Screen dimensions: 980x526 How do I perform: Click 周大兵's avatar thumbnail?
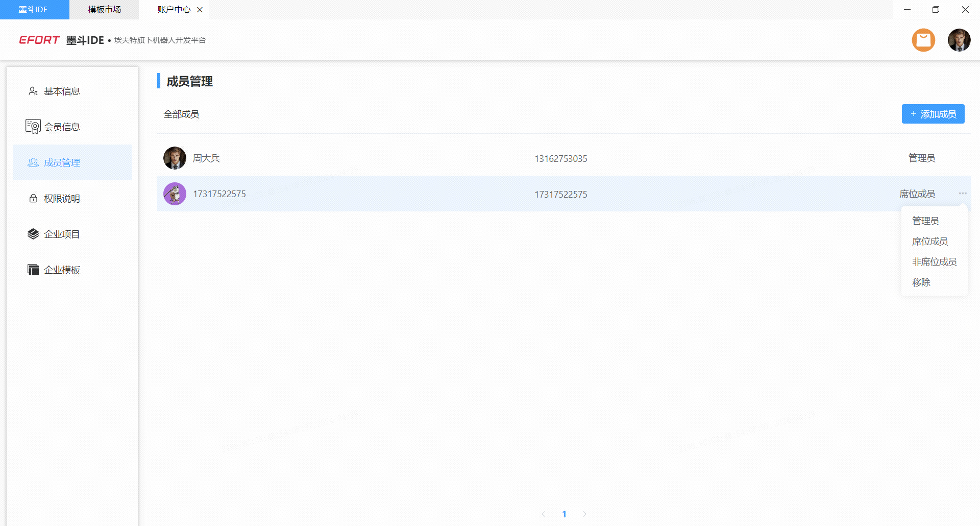[x=175, y=158]
